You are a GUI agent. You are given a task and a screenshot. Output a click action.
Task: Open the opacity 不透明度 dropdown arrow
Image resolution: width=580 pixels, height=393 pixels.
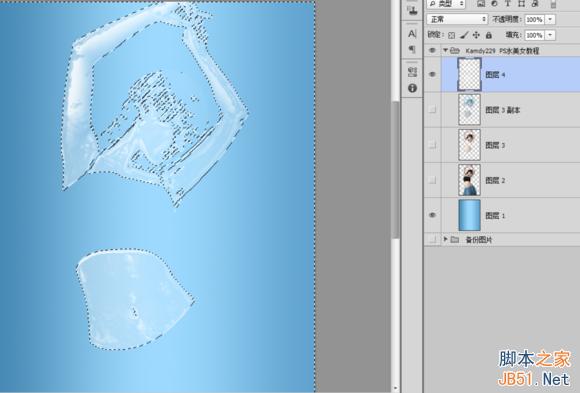550,19
